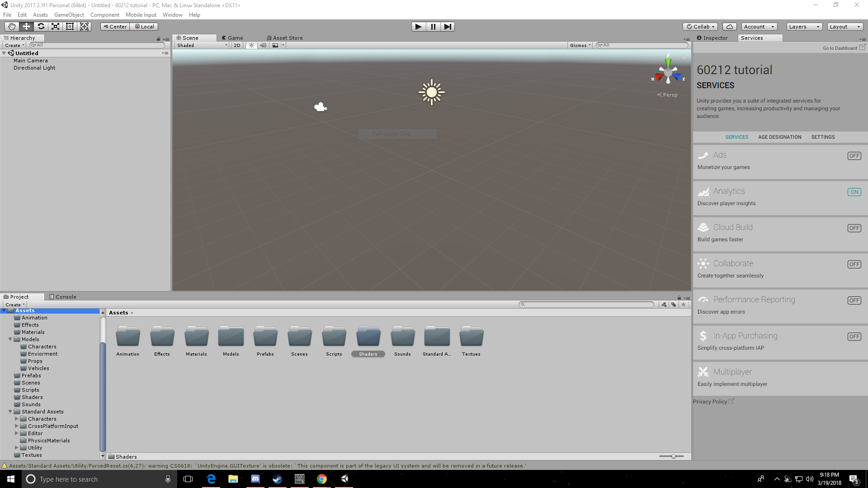Toggle scene effects image icon
The width and height of the screenshot is (868, 488).
(x=275, y=45)
